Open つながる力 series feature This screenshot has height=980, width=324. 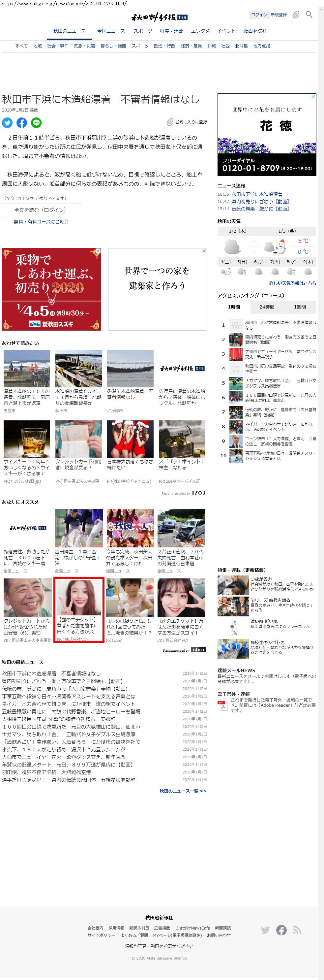(x=267, y=585)
